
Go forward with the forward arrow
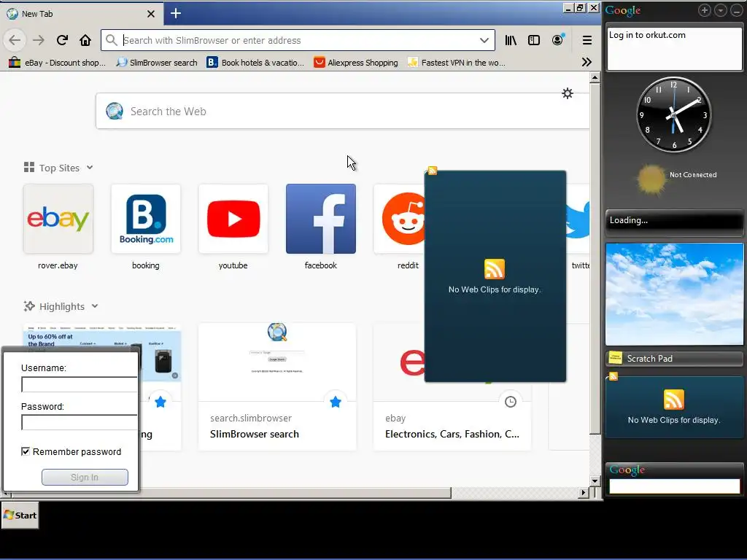point(39,41)
